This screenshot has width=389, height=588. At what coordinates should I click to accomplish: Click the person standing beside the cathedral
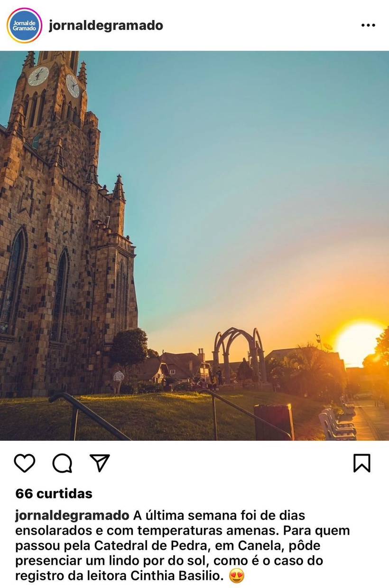pyautogui.click(x=118, y=381)
